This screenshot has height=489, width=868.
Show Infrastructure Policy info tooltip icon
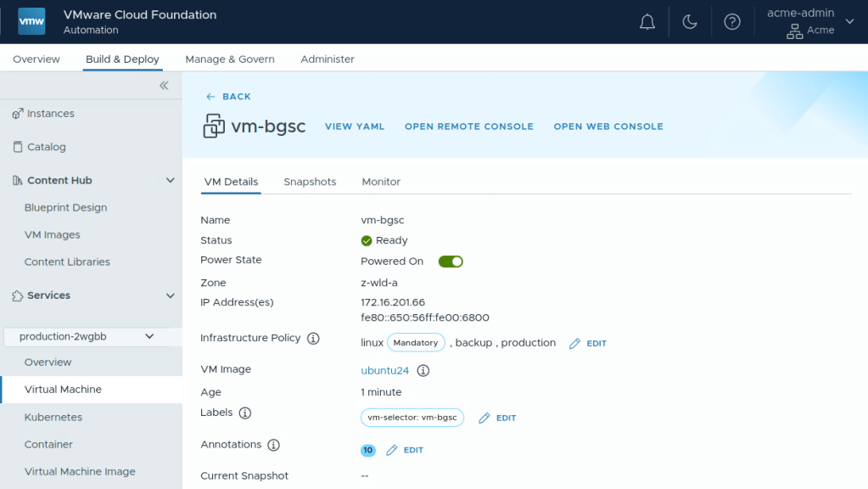click(x=313, y=339)
